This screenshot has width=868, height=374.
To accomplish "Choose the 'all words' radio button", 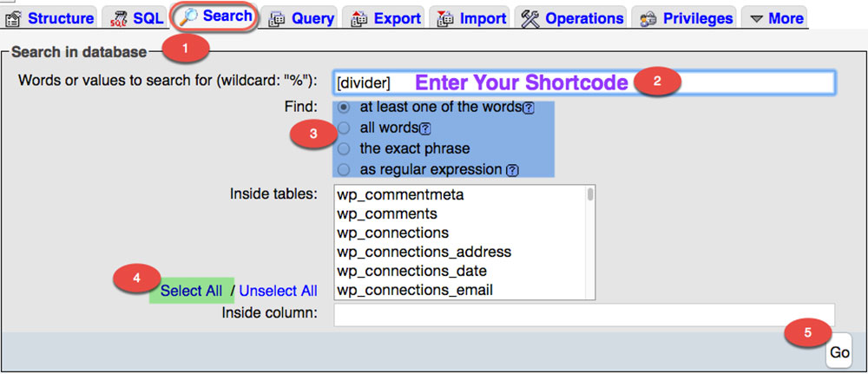I will click(x=345, y=128).
